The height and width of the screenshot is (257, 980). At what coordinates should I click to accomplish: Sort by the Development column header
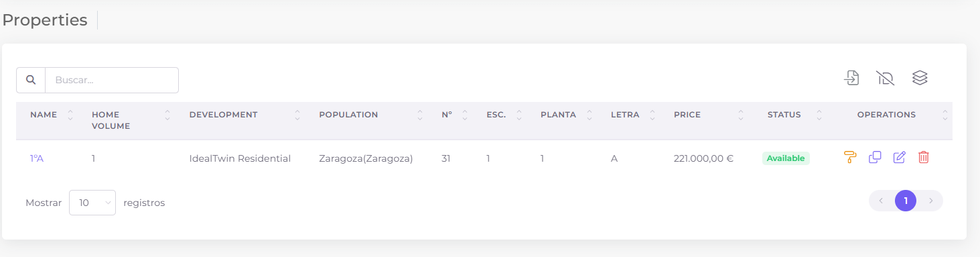click(223, 115)
